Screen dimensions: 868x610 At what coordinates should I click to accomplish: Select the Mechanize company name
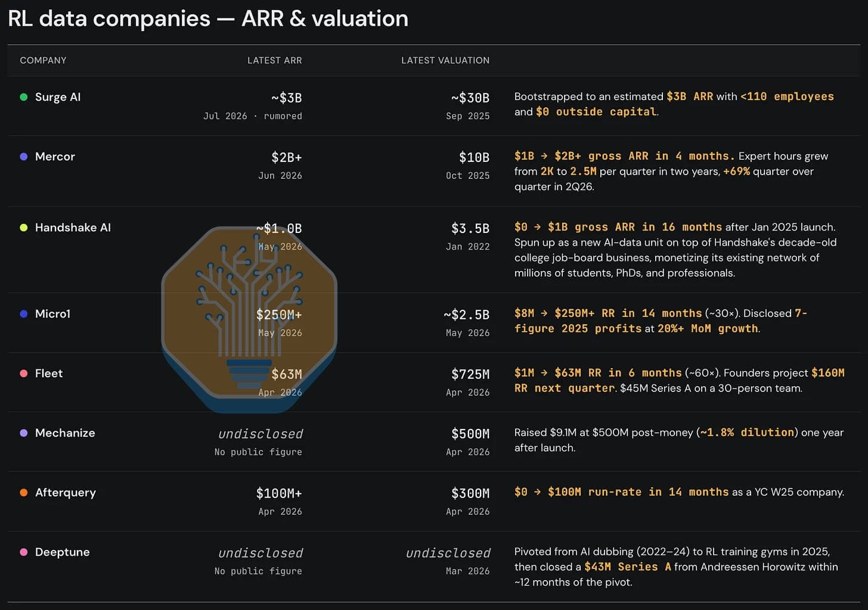65,433
